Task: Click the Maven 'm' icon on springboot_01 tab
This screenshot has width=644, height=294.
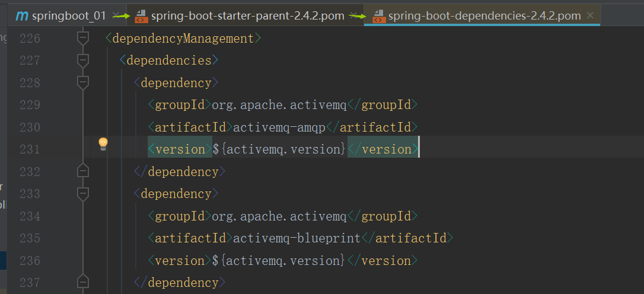Action: click(x=21, y=16)
